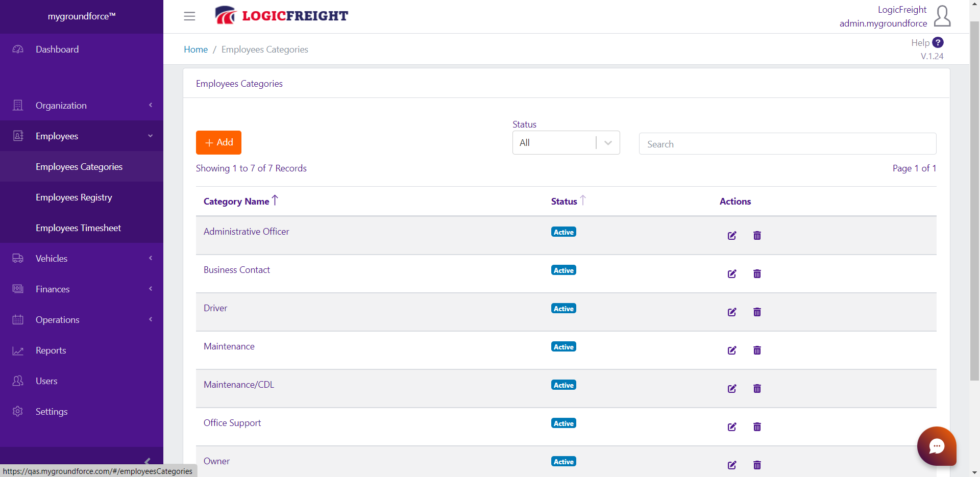Edit the Maintenance category row
The height and width of the screenshot is (477, 980).
pyautogui.click(x=732, y=350)
